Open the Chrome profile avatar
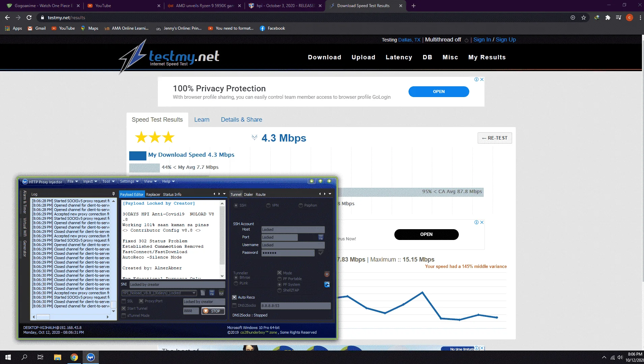Screen dimensions: 644x364 pos(629,18)
